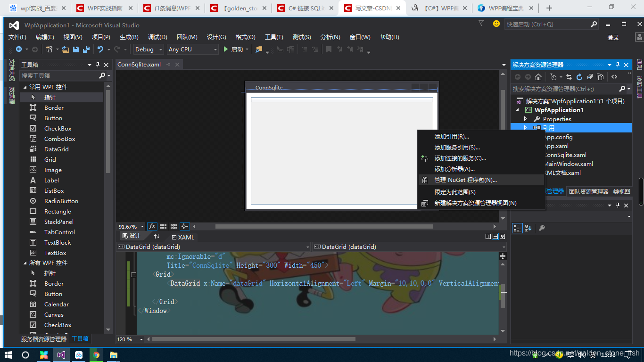View code icon in Solution Explorer toolbar
This screenshot has height=362, width=644.
[614, 77]
